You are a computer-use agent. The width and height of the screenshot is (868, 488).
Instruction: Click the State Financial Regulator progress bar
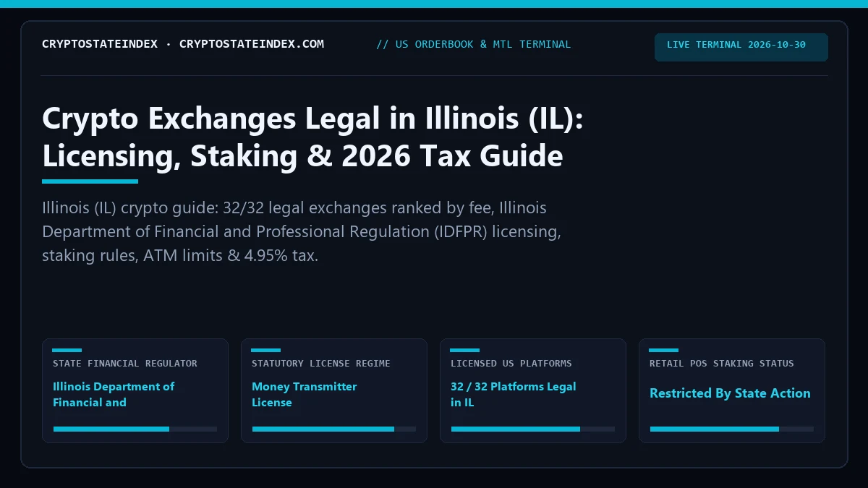[135, 429]
